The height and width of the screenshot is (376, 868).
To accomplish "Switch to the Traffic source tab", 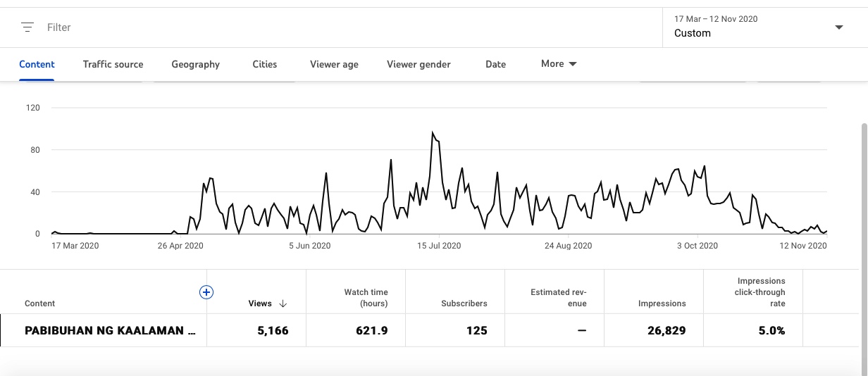I will [x=113, y=64].
